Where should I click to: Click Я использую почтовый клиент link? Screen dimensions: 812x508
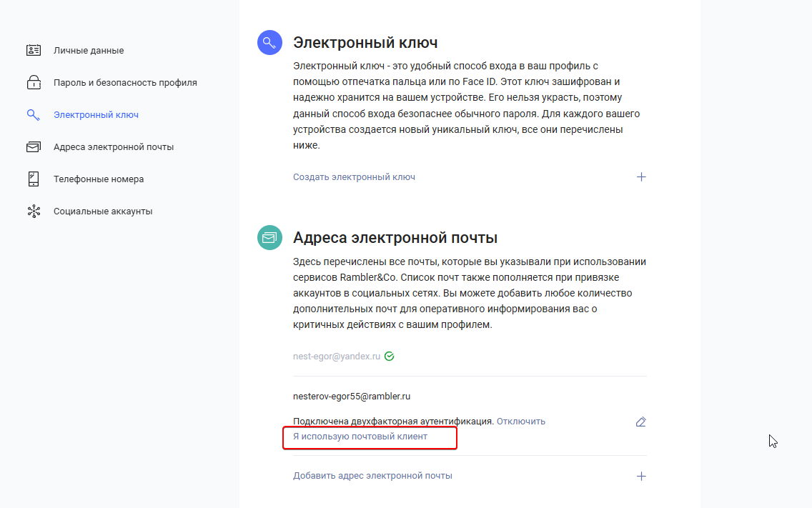point(360,437)
